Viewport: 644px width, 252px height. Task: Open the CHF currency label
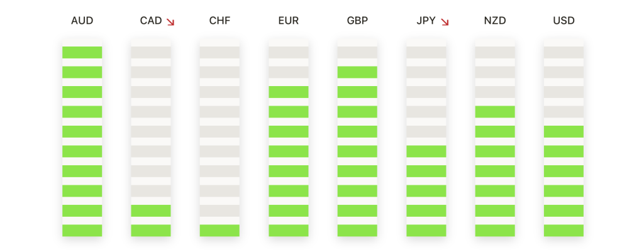[x=219, y=21]
